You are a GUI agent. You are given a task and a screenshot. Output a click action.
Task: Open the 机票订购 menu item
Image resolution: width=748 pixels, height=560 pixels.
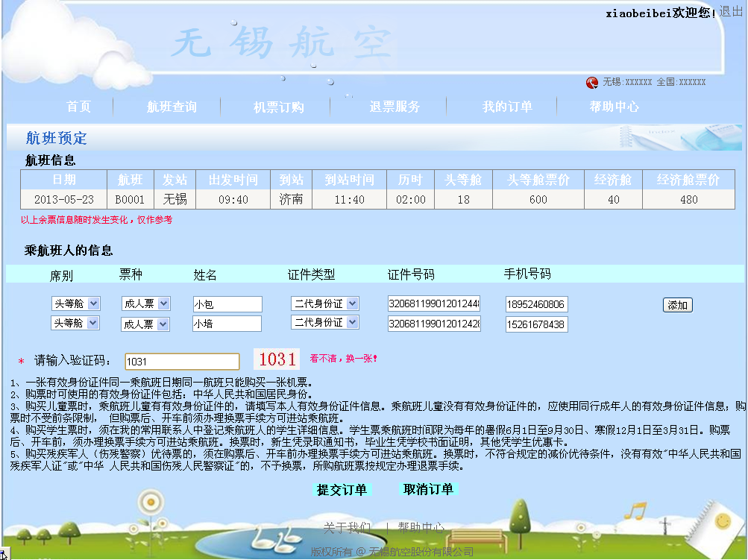coord(279,107)
